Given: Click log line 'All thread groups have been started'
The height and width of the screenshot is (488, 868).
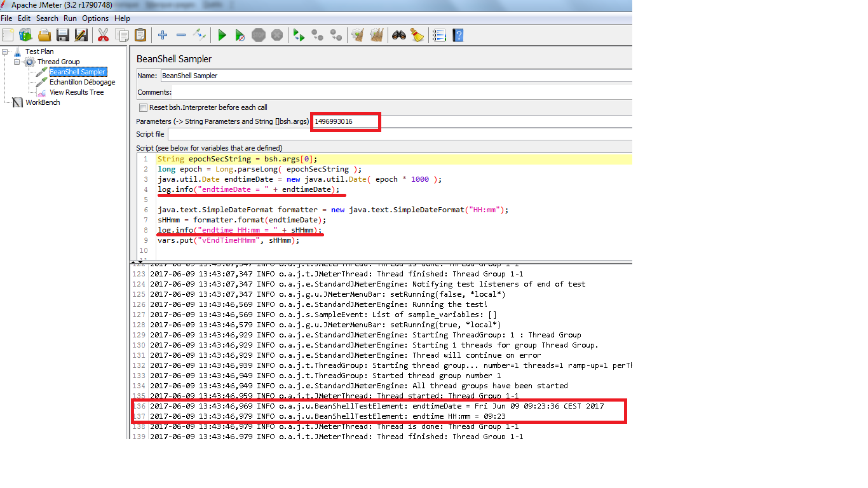Looking at the screenshot, I should (x=359, y=386).
